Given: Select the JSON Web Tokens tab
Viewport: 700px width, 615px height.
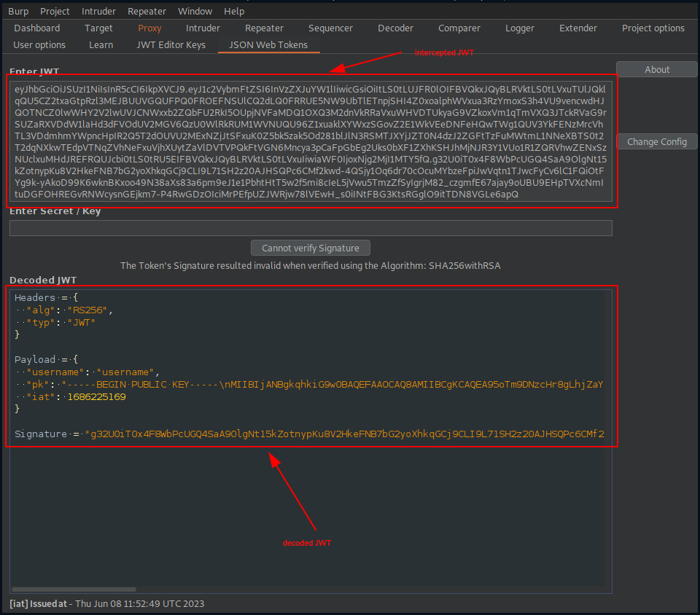Looking at the screenshot, I should [268, 44].
